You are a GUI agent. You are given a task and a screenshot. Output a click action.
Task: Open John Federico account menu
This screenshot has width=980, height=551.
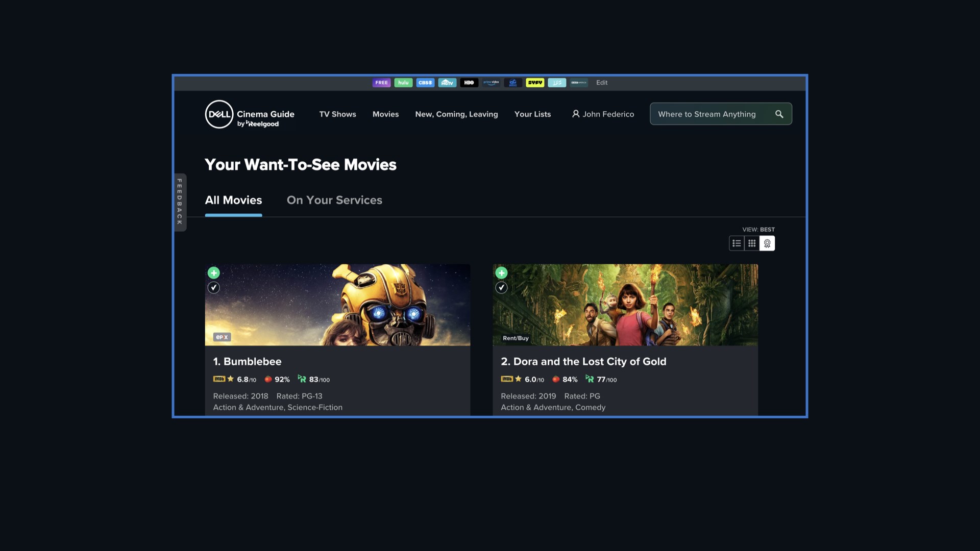(603, 114)
